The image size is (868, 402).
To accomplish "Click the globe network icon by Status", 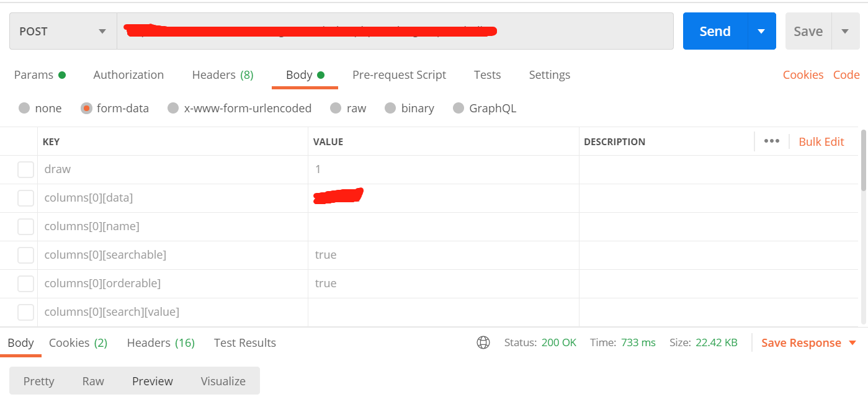I will [x=483, y=342].
